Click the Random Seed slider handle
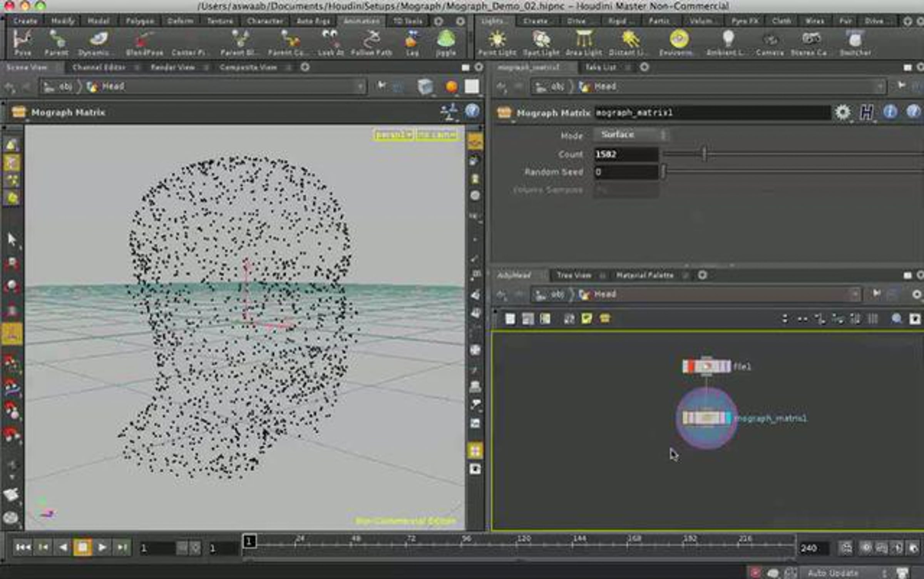The width and height of the screenshot is (924, 579). (x=664, y=172)
